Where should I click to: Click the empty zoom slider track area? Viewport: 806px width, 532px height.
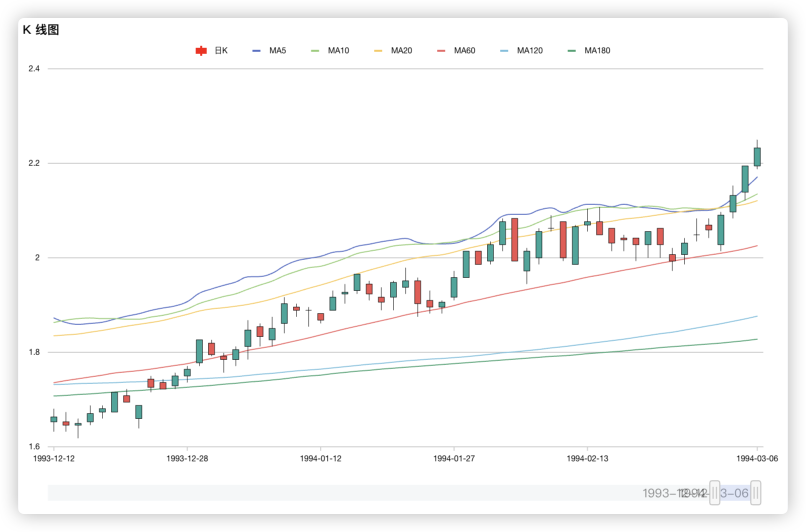point(350,493)
